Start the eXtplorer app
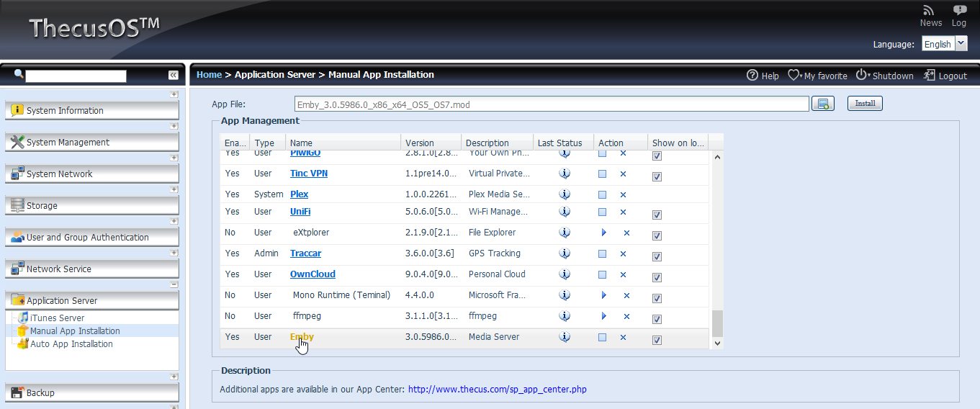This screenshot has height=409, width=980. [x=603, y=233]
